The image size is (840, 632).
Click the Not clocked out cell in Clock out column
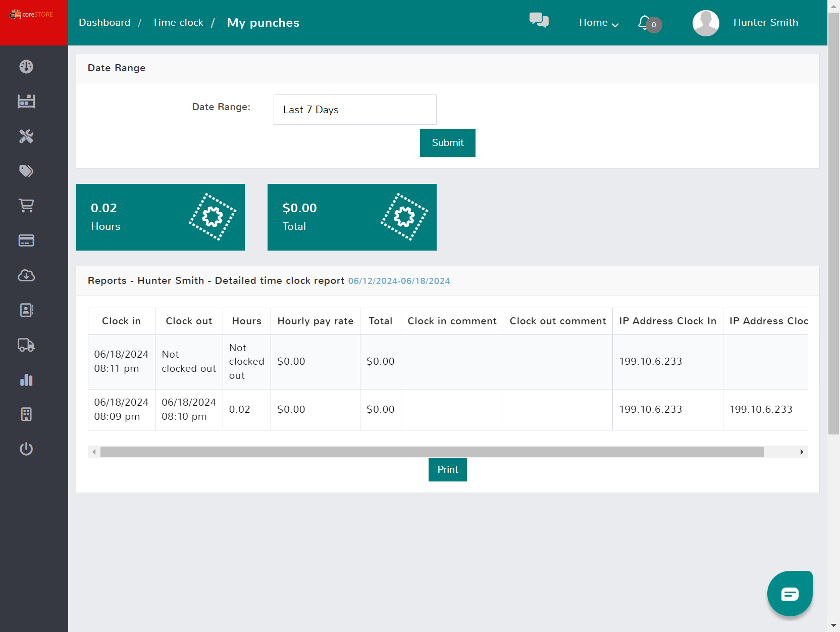(x=189, y=362)
